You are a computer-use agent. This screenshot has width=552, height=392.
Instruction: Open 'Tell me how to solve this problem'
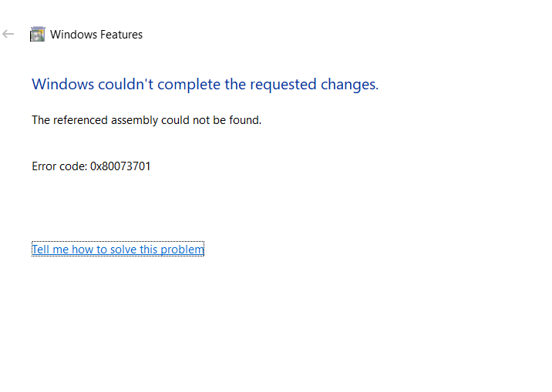pos(118,249)
